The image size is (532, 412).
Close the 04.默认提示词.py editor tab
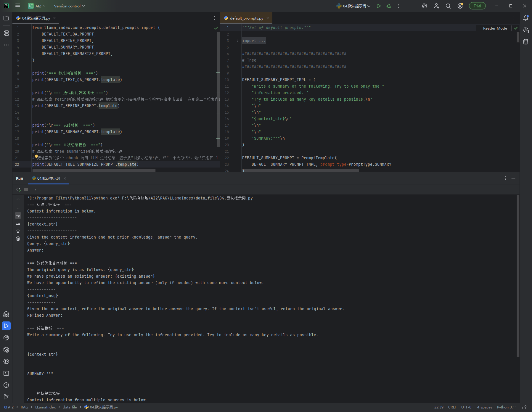(54, 18)
